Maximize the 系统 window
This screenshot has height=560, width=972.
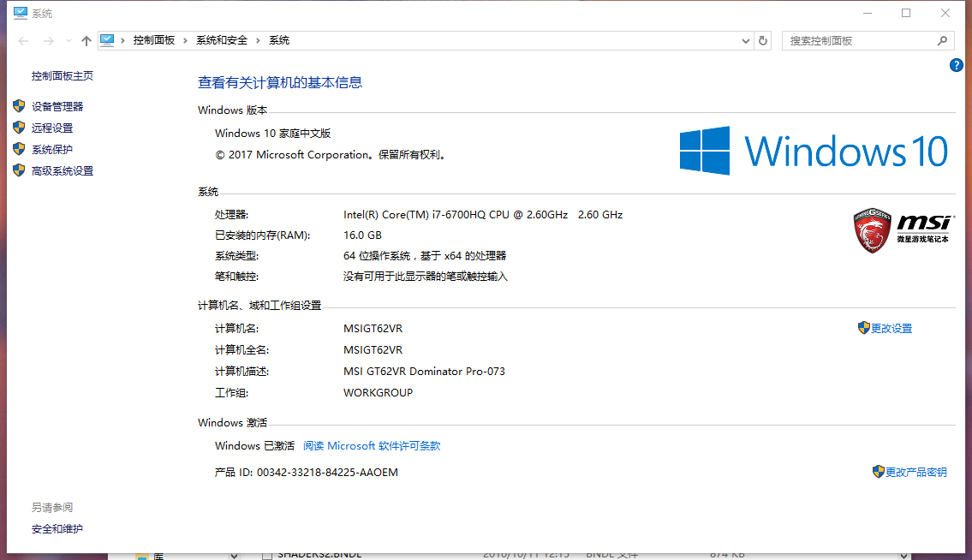[x=906, y=13]
